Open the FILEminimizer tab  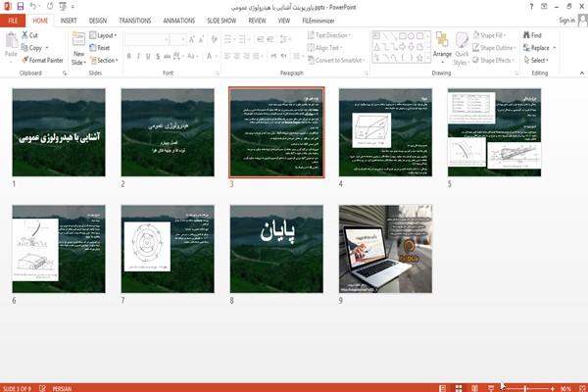(x=318, y=21)
